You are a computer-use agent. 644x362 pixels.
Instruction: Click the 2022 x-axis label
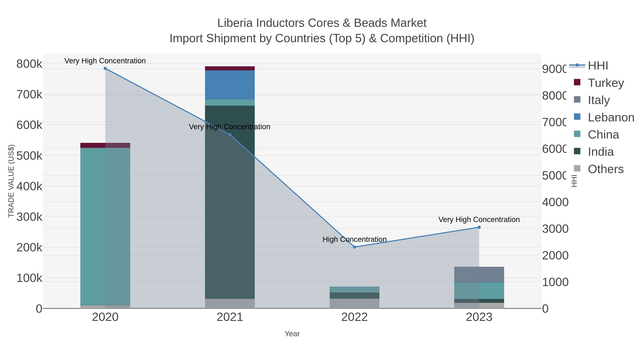click(355, 317)
